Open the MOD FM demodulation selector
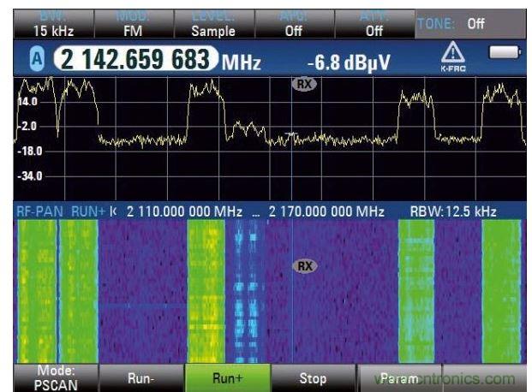The width and height of the screenshot is (532, 392). pos(133,23)
